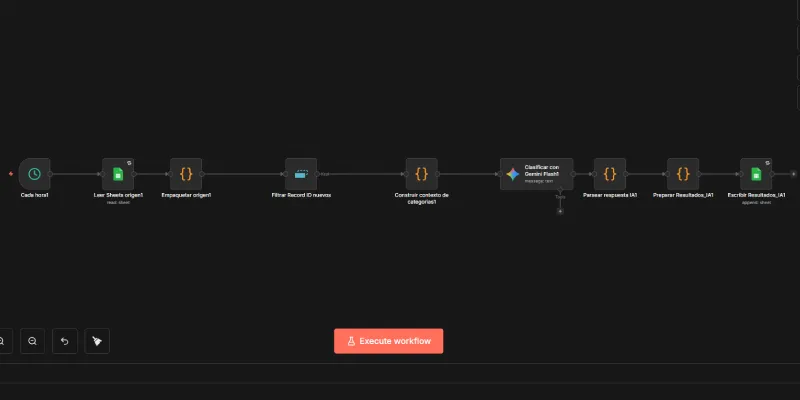Click the Tools diamond connector under Gemini node
The image size is (800, 400).
tap(560, 190)
